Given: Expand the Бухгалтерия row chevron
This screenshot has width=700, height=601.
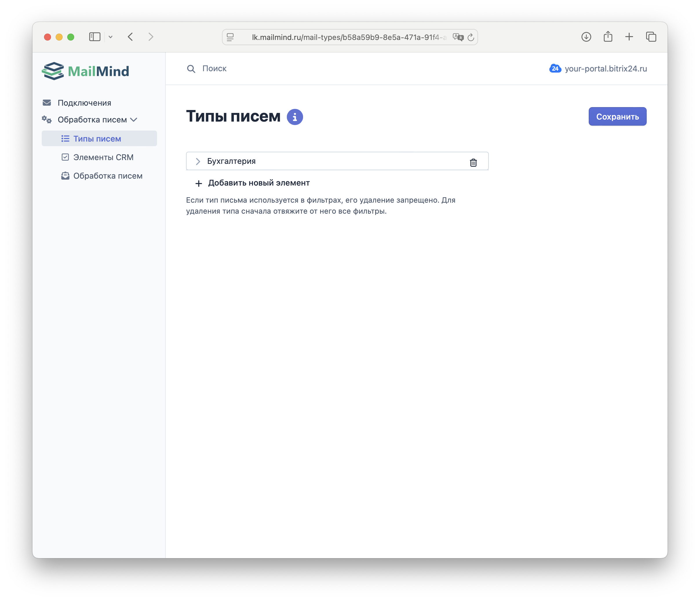Looking at the screenshot, I should (x=198, y=161).
